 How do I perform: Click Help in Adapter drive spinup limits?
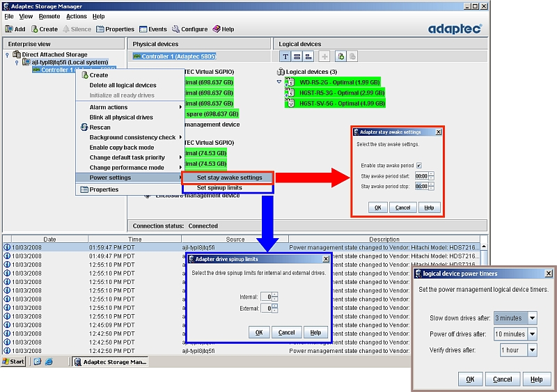pos(315,333)
